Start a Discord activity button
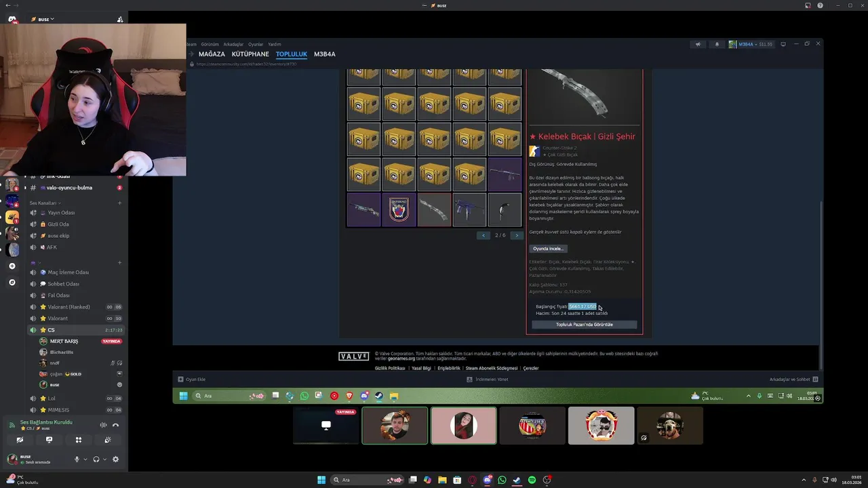The height and width of the screenshot is (488, 868). 79,440
